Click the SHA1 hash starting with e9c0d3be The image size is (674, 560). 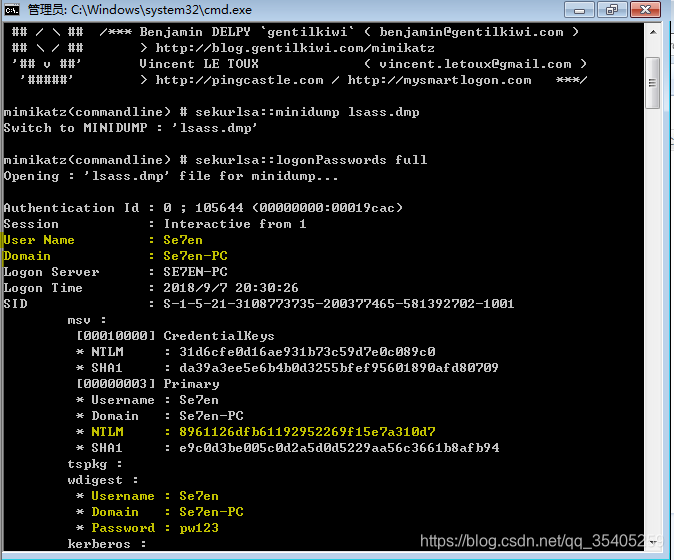point(339,448)
